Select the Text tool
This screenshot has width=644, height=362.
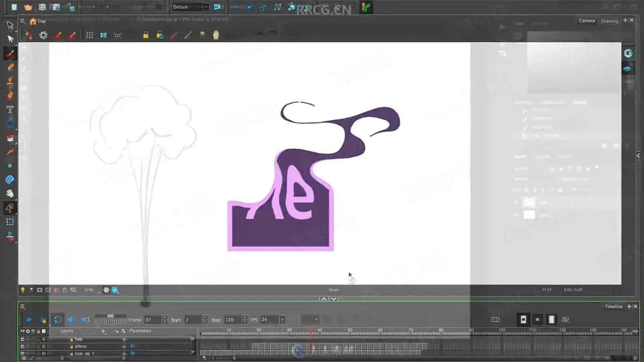click(x=10, y=109)
